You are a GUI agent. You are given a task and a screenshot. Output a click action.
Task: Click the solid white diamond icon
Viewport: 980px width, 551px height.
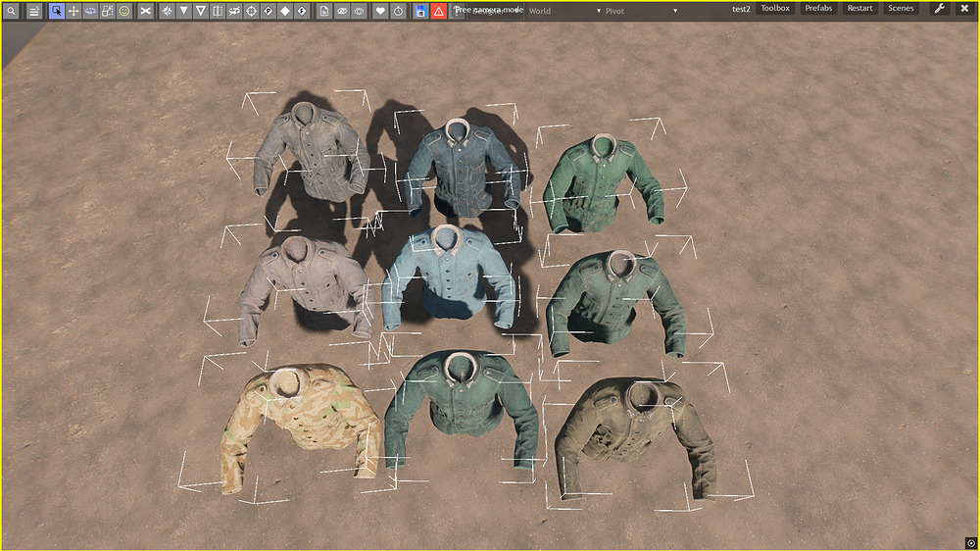(285, 11)
